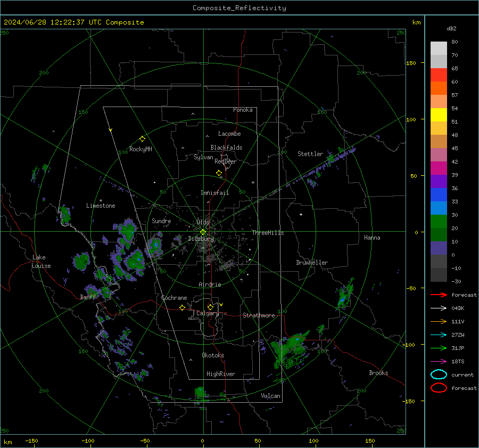Click the white plus marker northwest of Drumheller
The width and height of the screenshot is (479, 448).
(x=301, y=214)
